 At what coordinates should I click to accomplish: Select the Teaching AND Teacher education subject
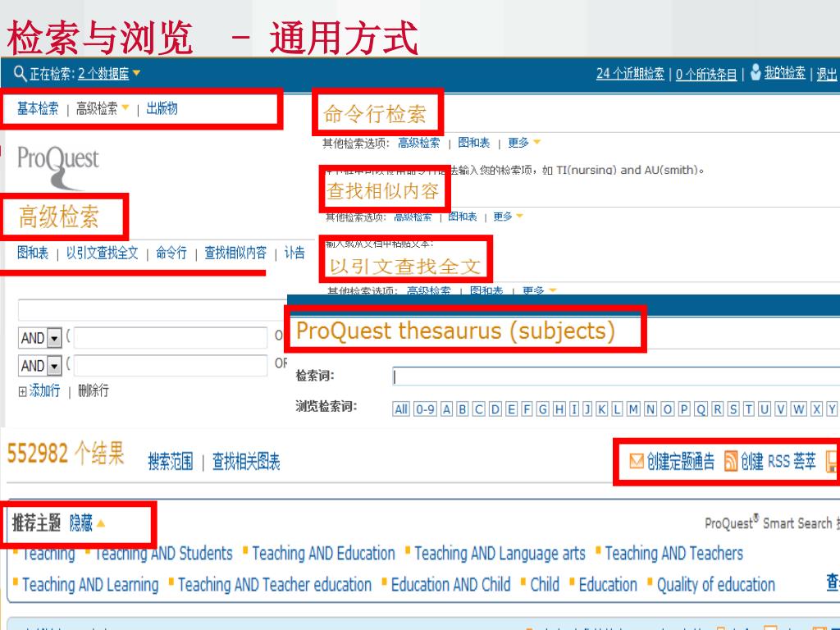pos(275,584)
